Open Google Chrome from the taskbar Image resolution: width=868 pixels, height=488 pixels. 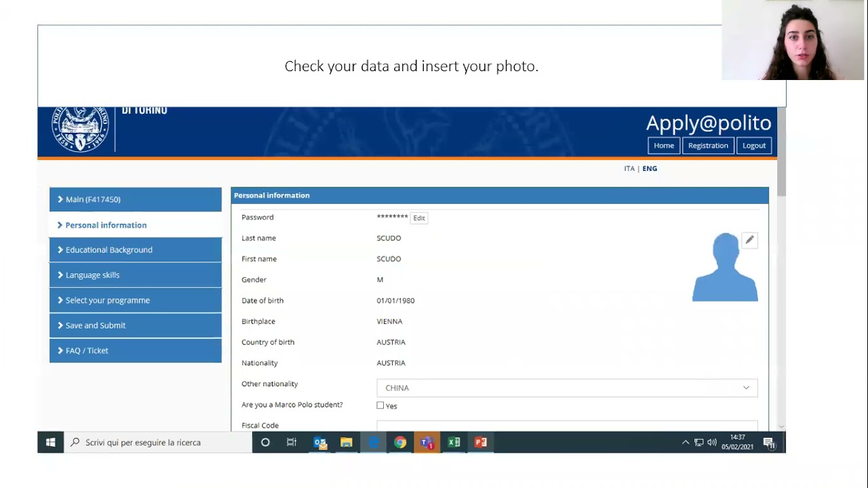400,443
